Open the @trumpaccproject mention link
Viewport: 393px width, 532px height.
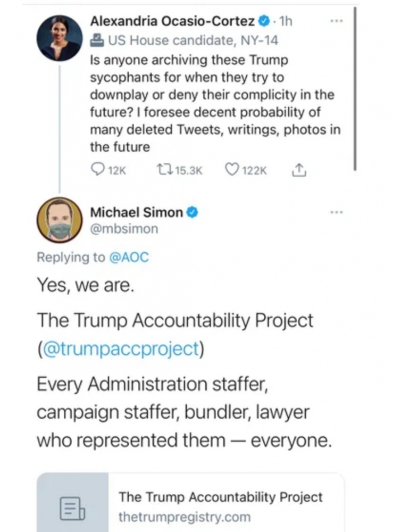click(120, 350)
